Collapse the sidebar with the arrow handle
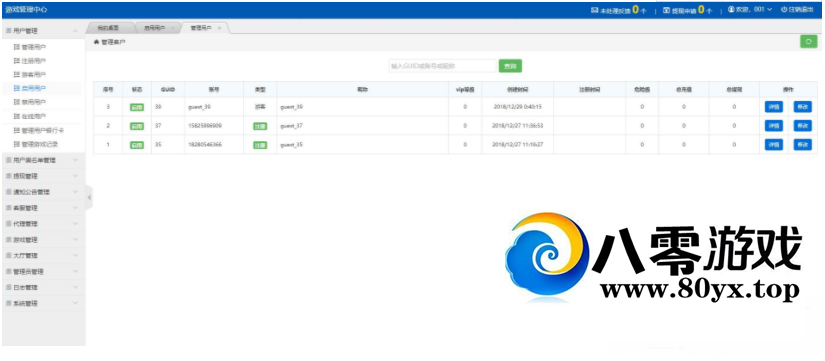Screen dimensions: 825x361 coord(89,197)
